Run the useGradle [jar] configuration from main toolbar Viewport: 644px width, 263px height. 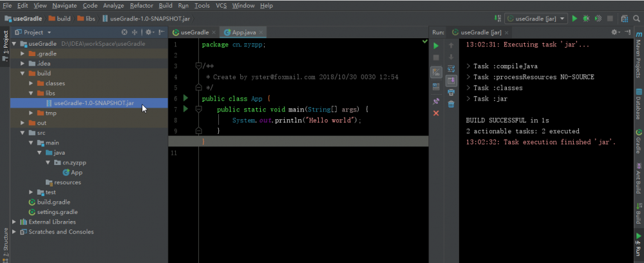pos(574,19)
